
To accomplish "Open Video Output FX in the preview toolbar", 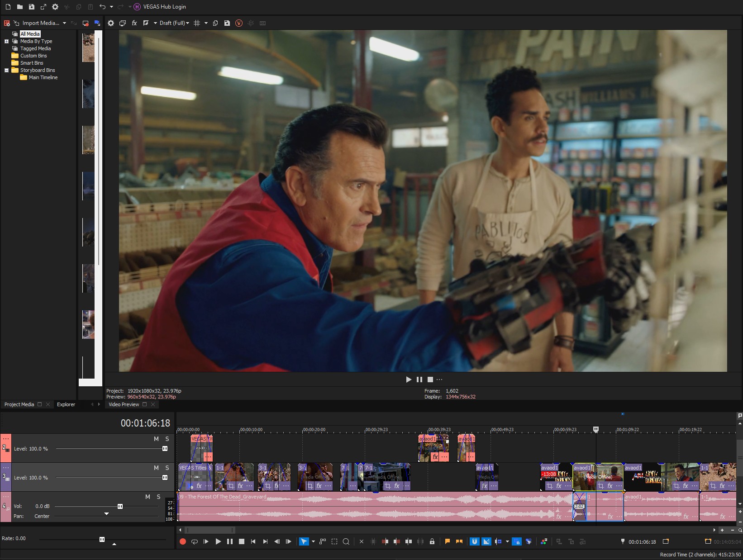I will [x=134, y=23].
